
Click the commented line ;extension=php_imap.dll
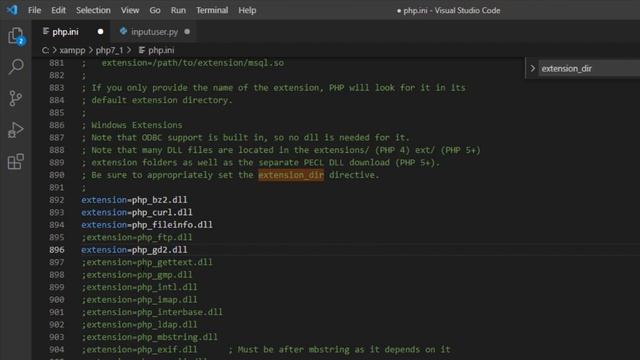coord(139,299)
